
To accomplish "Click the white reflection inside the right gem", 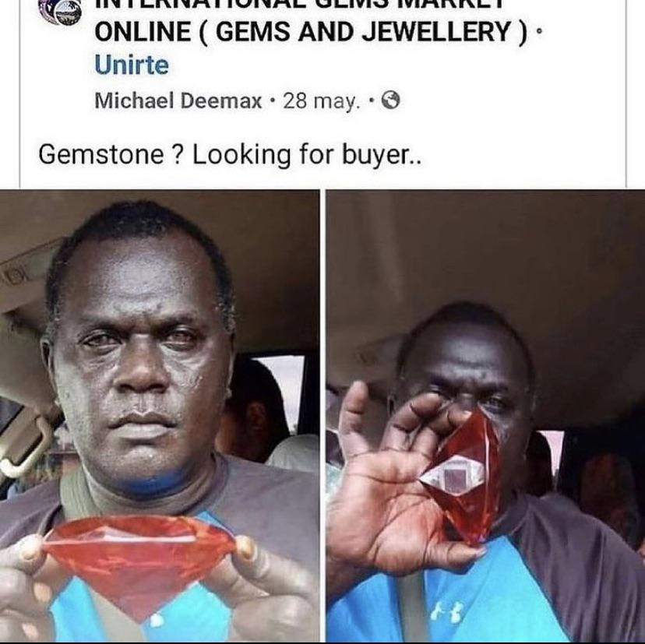I will [450, 478].
